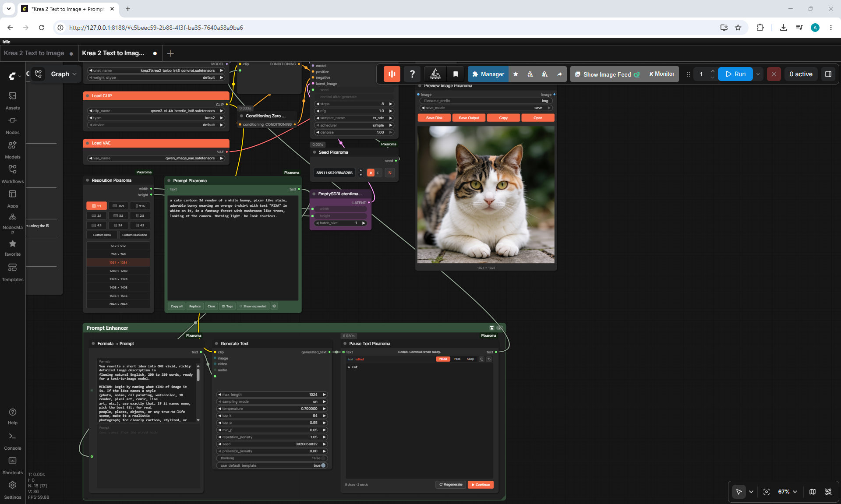The width and height of the screenshot is (841, 504).
Task: Open the scheduler simple selector
Action: (x=354, y=125)
